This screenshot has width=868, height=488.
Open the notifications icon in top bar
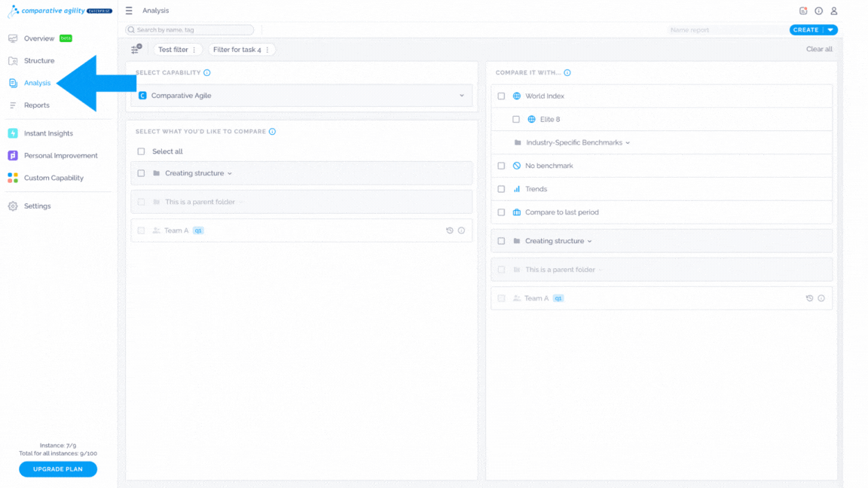click(803, 11)
